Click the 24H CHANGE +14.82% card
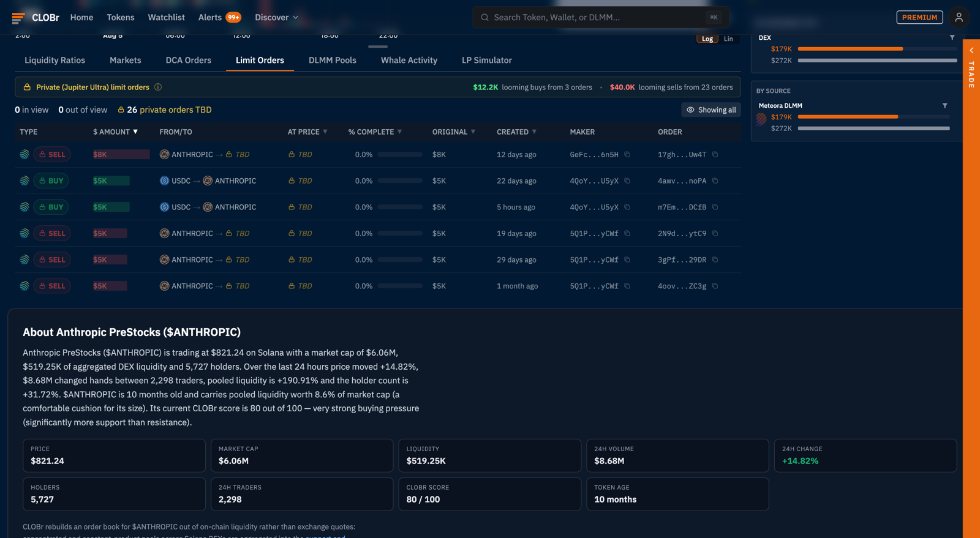 [865, 455]
